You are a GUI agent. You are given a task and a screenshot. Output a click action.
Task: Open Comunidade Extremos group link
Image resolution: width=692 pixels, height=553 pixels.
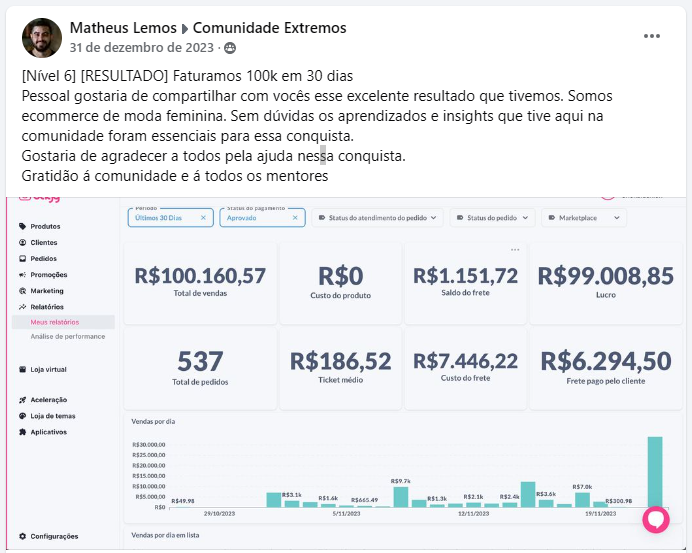point(270,28)
